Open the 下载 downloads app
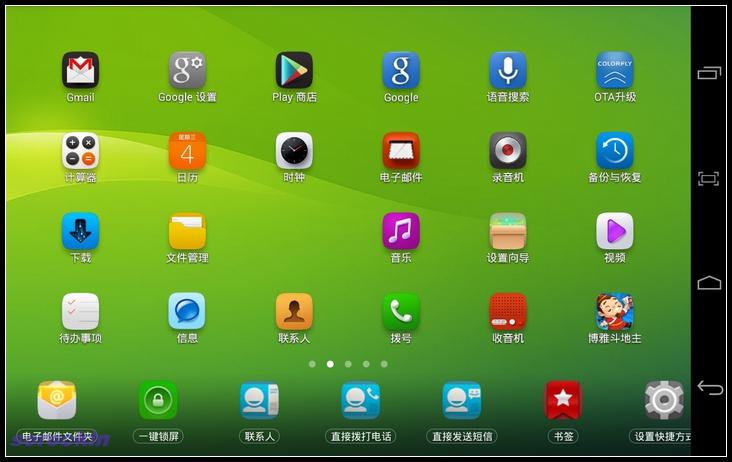The width and height of the screenshot is (732, 462). [x=80, y=231]
